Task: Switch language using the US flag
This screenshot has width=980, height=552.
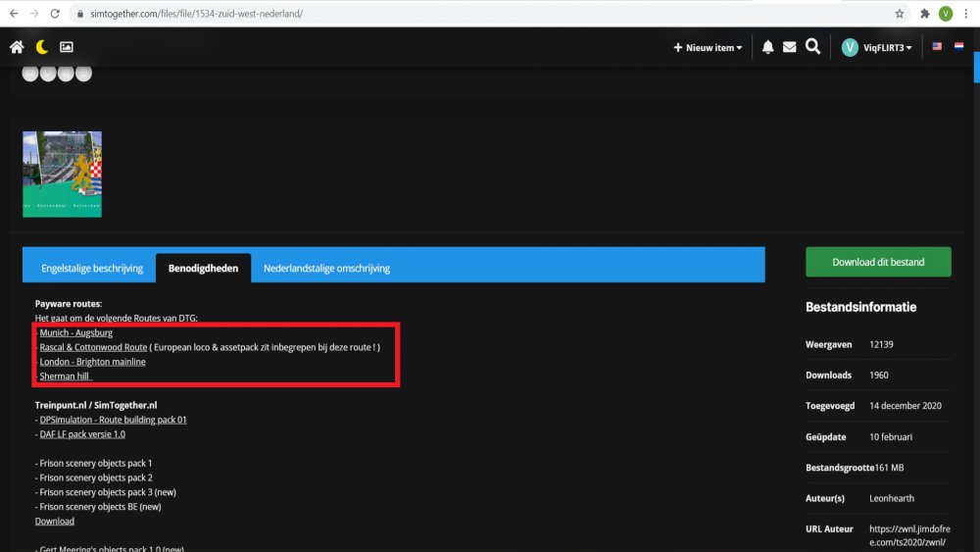Action: click(937, 47)
